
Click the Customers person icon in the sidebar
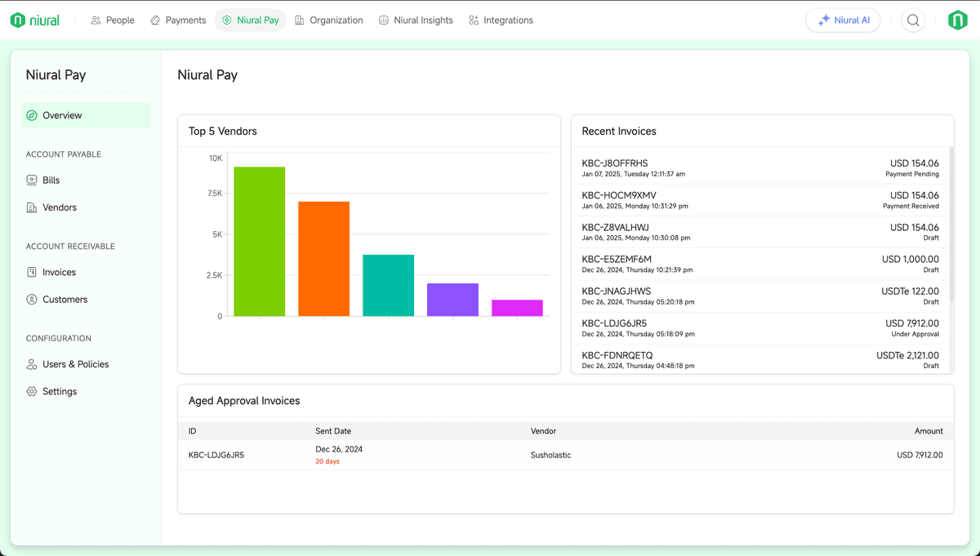[x=32, y=300]
